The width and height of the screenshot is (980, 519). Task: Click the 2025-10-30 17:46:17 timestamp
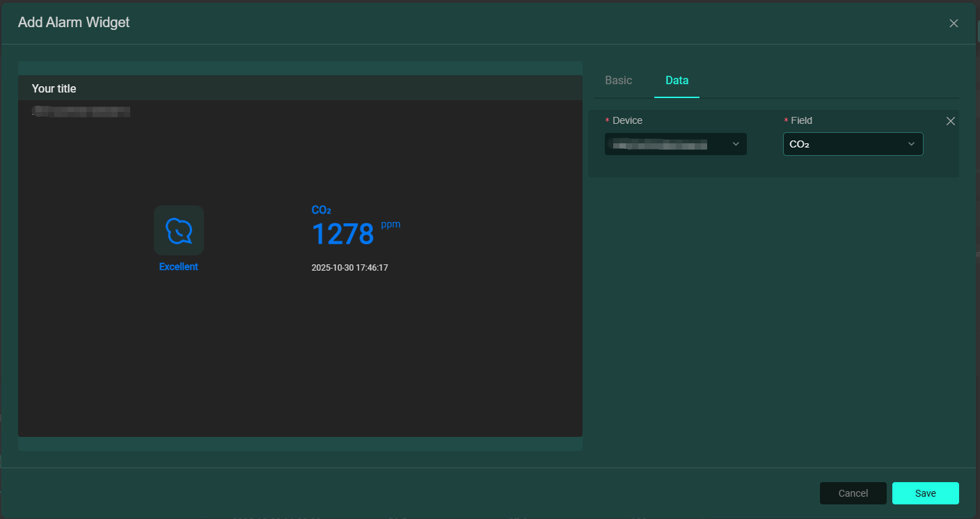(x=349, y=268)
